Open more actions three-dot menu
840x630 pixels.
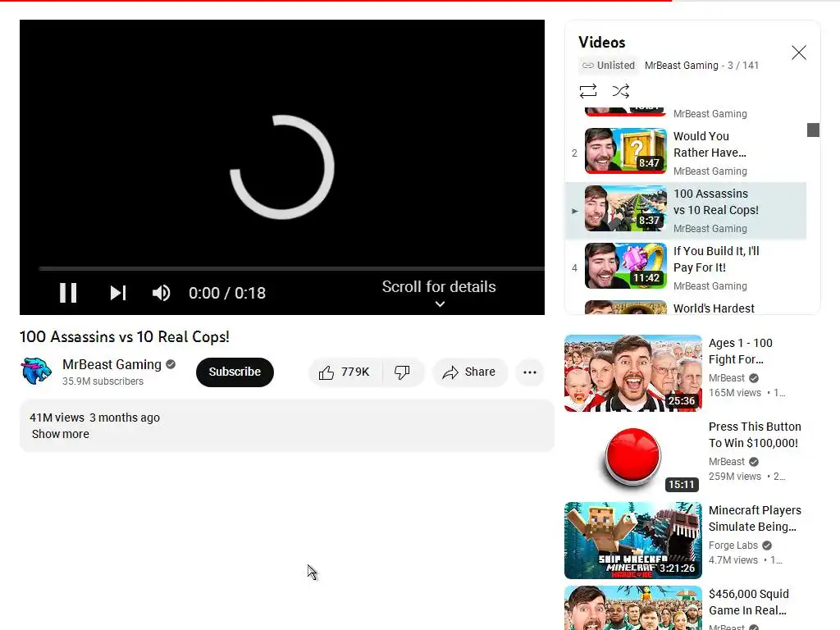530,372
